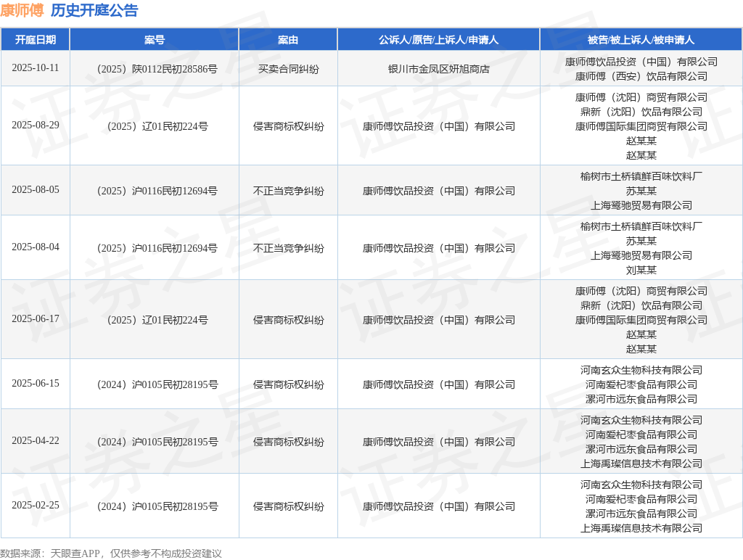The height and width of the screenshot is (560, 743).
Task: Click the 买卖合同纠纷 cause cell
Action: [288, 69]
